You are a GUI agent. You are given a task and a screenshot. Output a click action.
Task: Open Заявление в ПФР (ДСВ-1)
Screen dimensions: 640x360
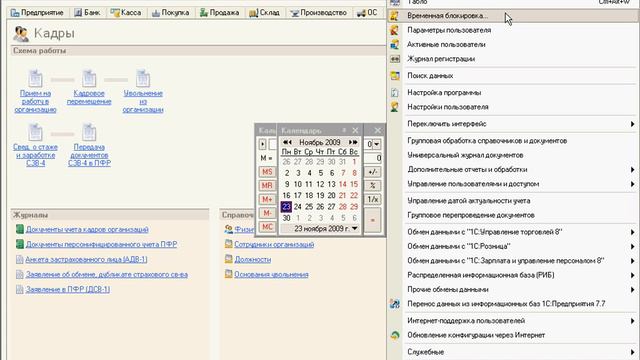tap(68, 289)
